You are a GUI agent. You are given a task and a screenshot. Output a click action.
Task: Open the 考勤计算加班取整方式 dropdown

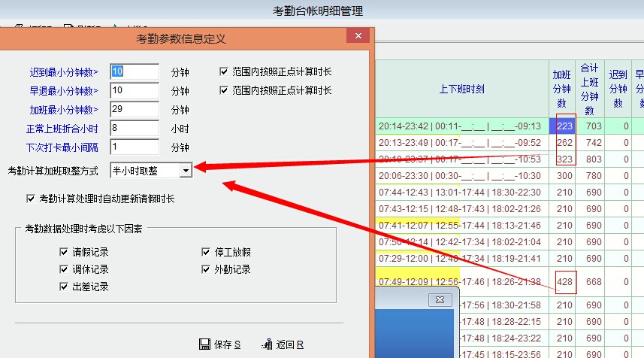click(x=186, y=171)
